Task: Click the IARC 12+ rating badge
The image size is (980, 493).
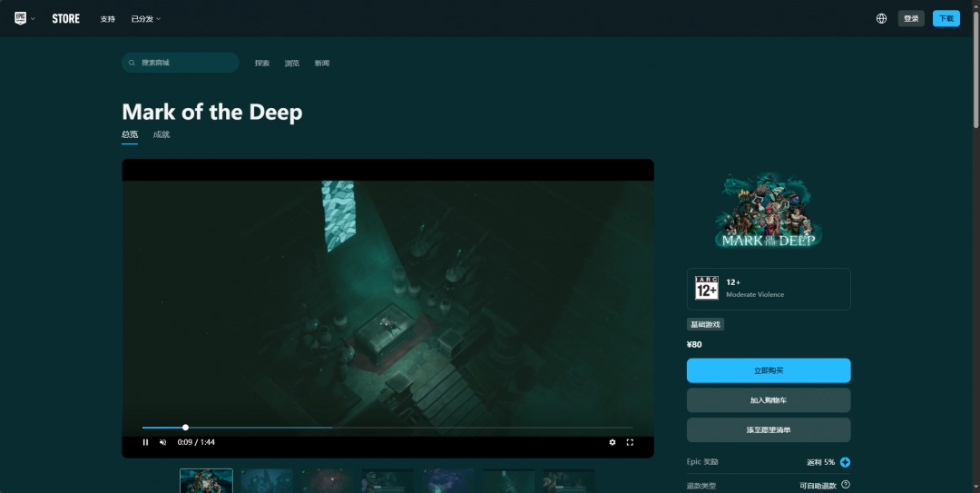Action: click(706, 289)
